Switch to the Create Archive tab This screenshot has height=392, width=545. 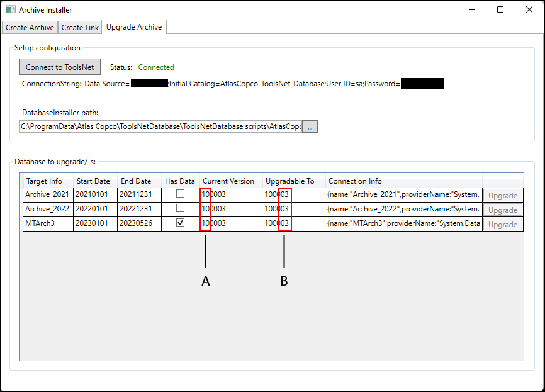coord(30,27)
